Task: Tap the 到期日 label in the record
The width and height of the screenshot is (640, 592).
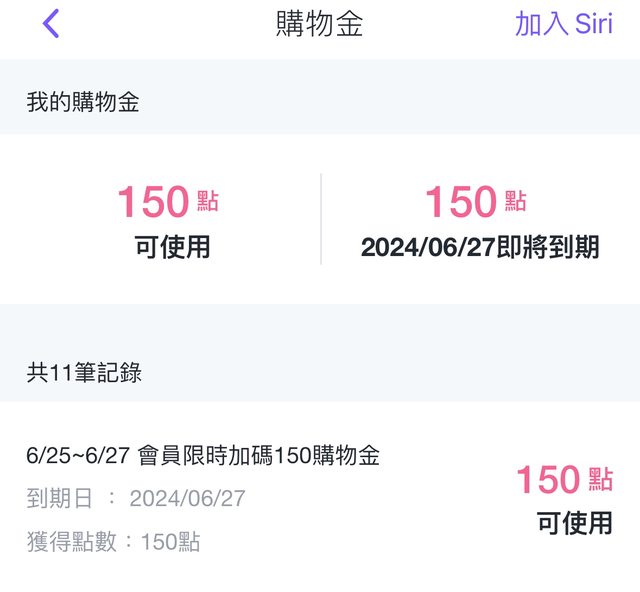Action: (60, 498)
